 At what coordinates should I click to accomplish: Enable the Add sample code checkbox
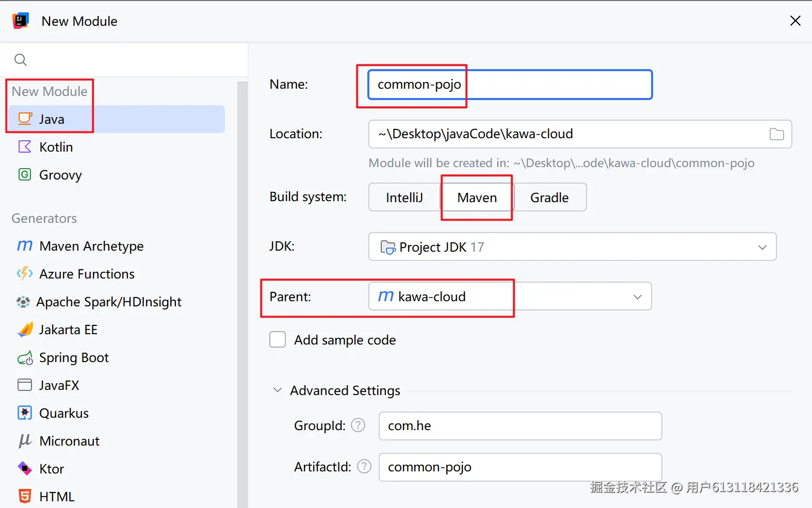point(278,340)
